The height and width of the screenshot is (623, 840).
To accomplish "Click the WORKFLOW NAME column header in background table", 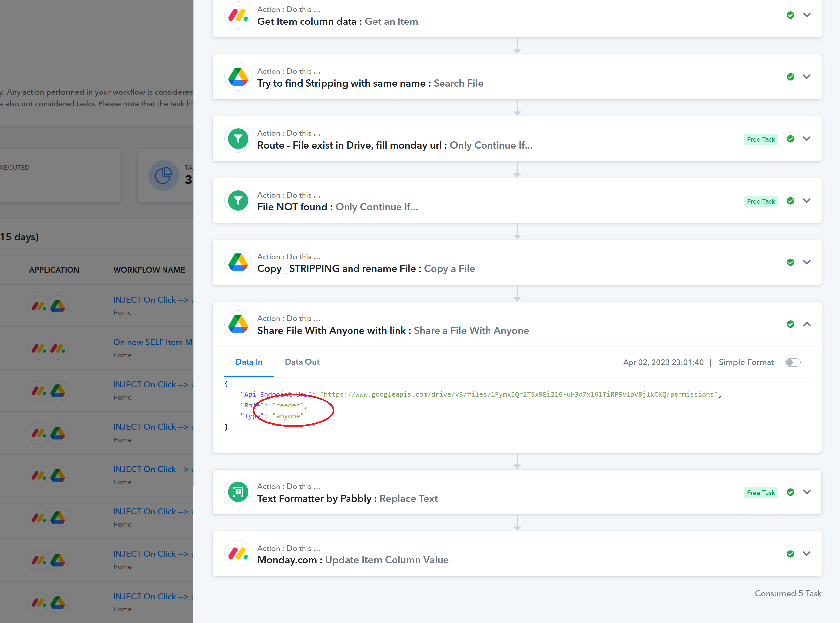I will 149,270.
